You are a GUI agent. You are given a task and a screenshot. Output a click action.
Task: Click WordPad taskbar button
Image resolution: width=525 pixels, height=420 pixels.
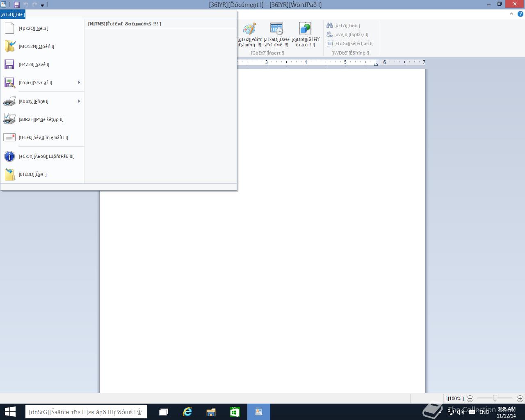(259, 412)
